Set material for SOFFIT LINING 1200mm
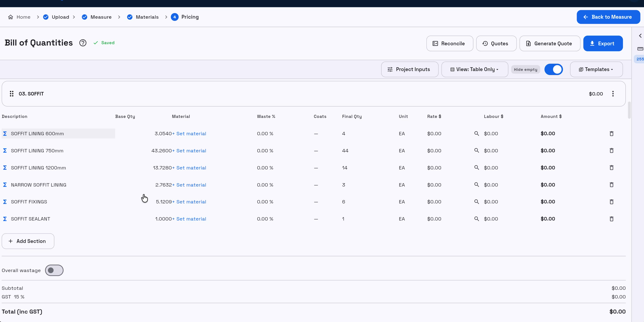This screenshot has width=644, height=322. tap(189, 168)
